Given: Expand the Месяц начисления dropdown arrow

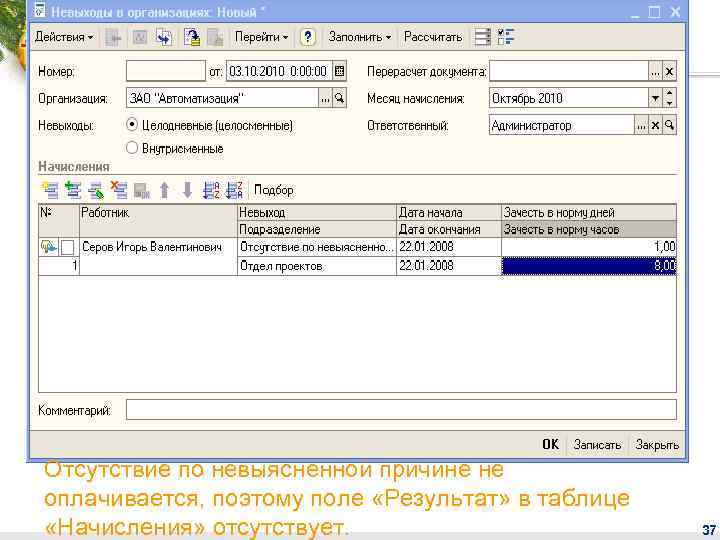Looking at the screenshot, I should [x=655, y=98].
